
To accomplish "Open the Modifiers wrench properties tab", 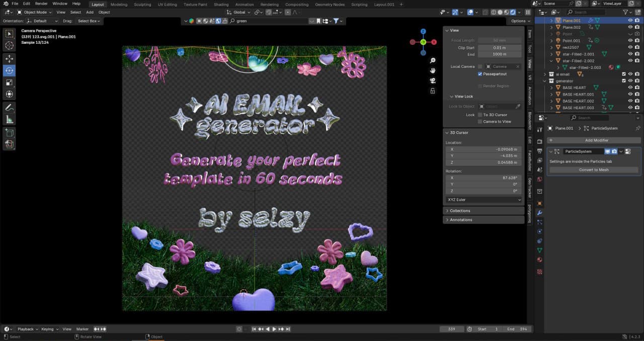I will [x=539, y=213].
